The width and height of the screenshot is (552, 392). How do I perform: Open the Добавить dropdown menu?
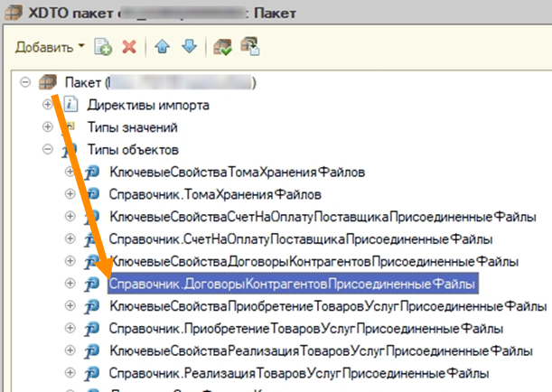point(50,47)
